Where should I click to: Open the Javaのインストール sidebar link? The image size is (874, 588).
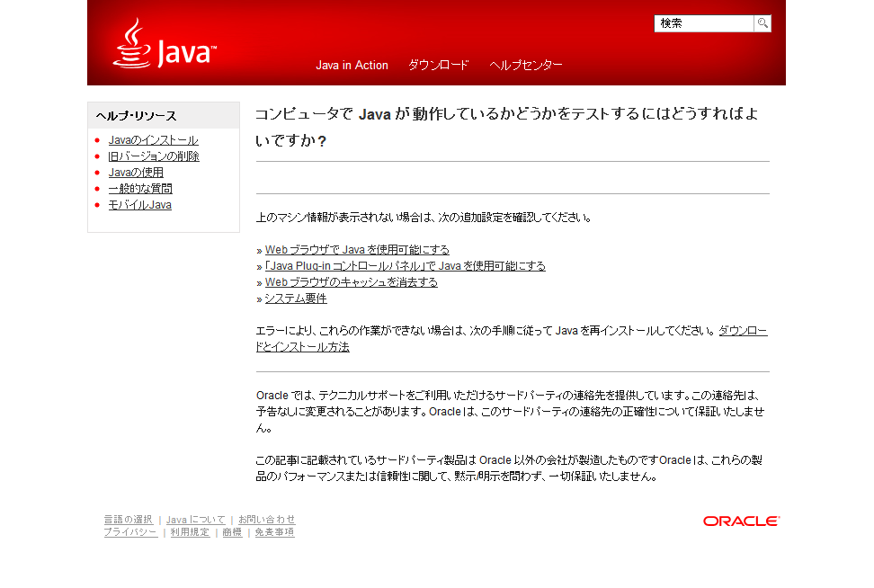(x=153, y=140)
